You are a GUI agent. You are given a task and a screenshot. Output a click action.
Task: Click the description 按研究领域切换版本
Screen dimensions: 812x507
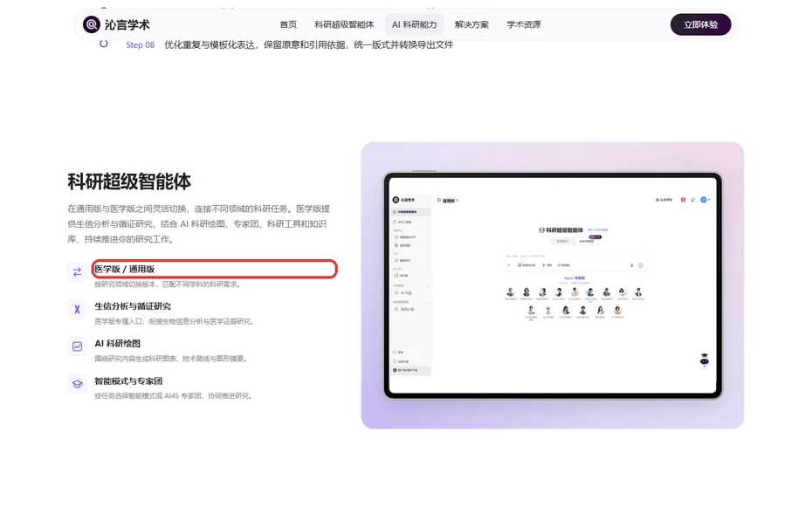pyautogui.click(x=167, y=284)
